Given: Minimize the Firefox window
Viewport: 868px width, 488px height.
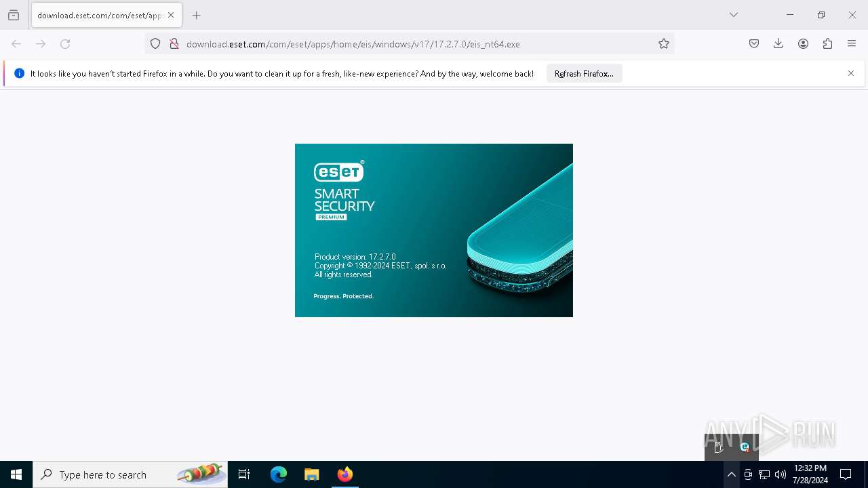Looking at the screenshot, I should coord(790,15).
